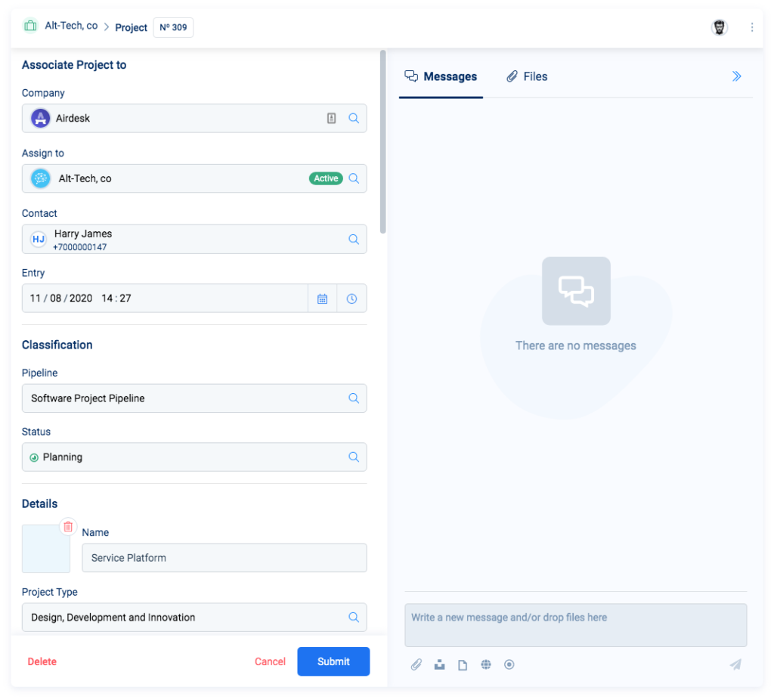Image resolution: width=774 pixels, height=700 pixels.
Task: Collapse the Messages panel with the double chevron
Action: (736, 76)
